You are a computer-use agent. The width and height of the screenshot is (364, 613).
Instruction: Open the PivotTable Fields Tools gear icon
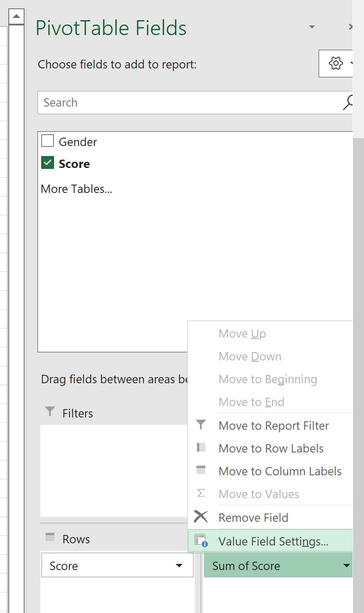[x=335, y=63]
